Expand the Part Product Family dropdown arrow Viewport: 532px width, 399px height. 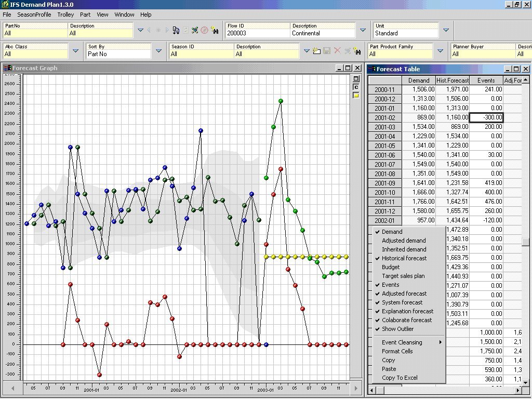coord(441,51)
